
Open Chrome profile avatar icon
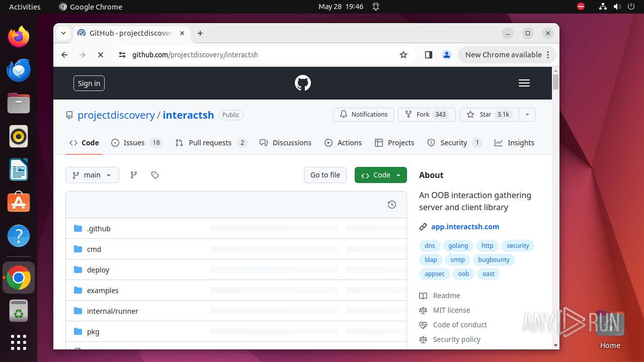coord(447,55)
